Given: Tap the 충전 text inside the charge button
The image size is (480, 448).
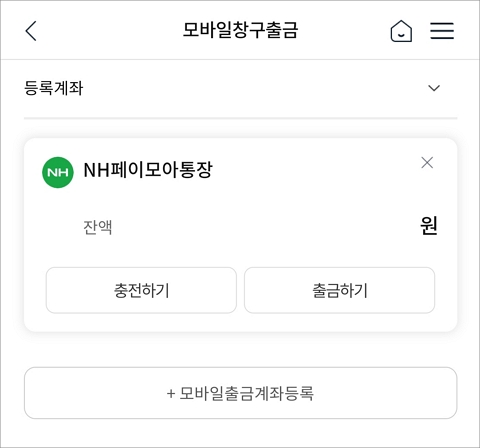Looking at the screenshot, I should point(128,290).
